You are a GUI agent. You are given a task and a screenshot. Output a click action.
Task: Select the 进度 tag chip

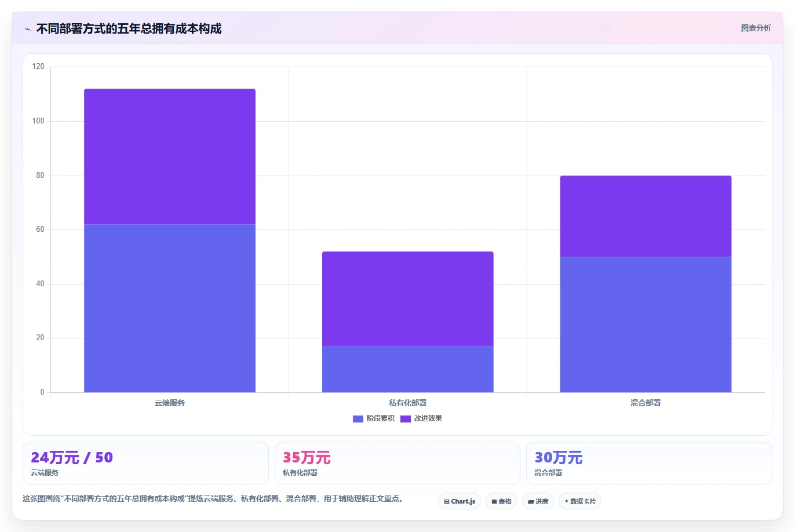pyautogui.click(x=538, y=501)
